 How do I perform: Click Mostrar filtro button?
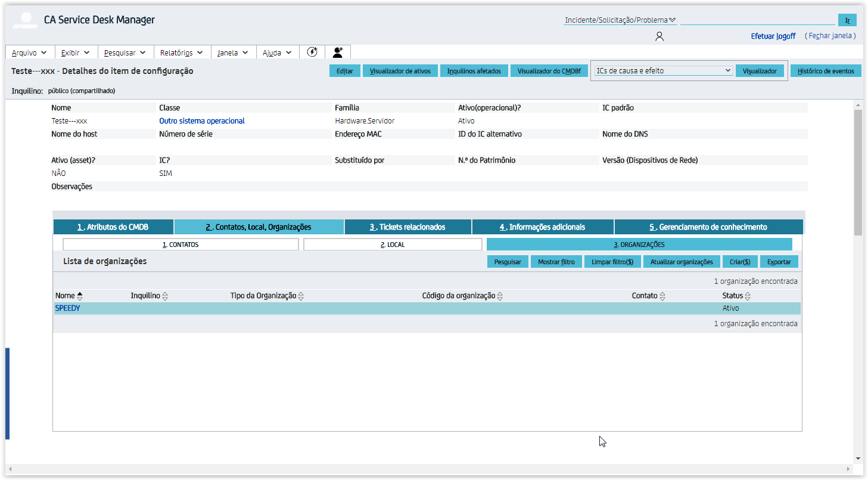[x=556, y=262]
